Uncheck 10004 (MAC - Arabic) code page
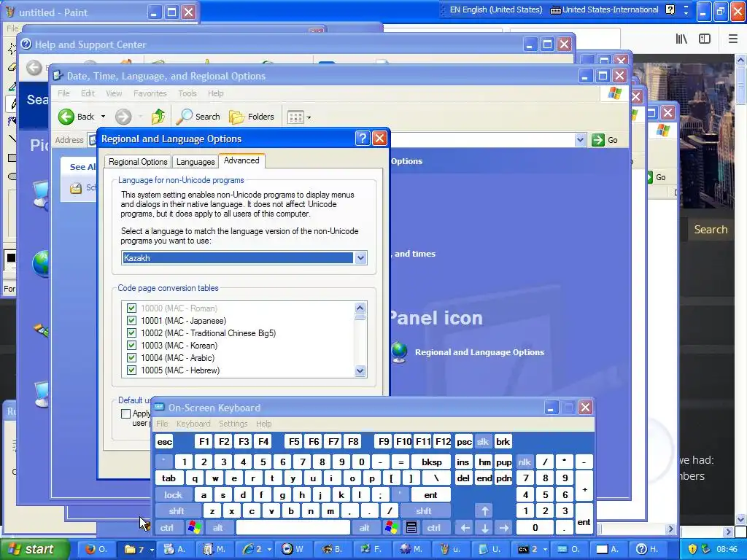 point(132,357)
